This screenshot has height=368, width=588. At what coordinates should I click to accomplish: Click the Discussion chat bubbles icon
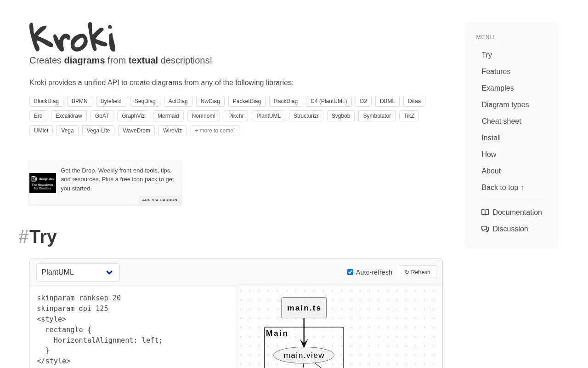485,229
